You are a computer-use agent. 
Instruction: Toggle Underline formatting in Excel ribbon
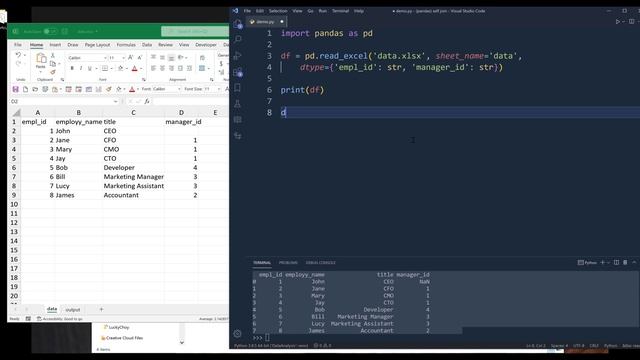coord(89,68)
